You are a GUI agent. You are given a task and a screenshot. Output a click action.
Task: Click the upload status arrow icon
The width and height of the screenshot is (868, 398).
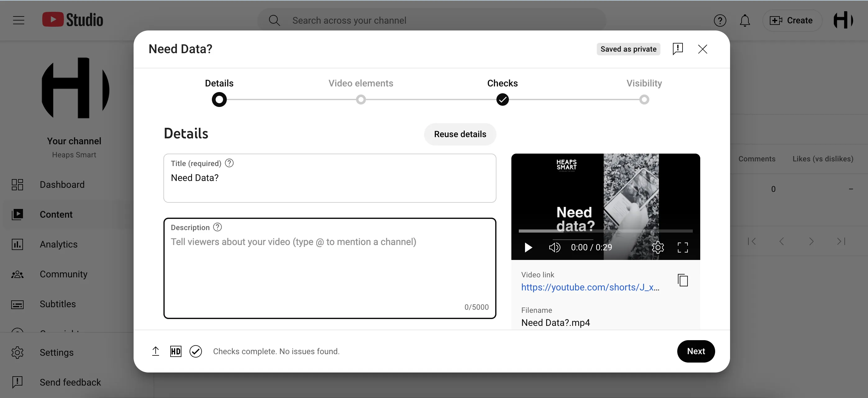click(x=155, y=351)
